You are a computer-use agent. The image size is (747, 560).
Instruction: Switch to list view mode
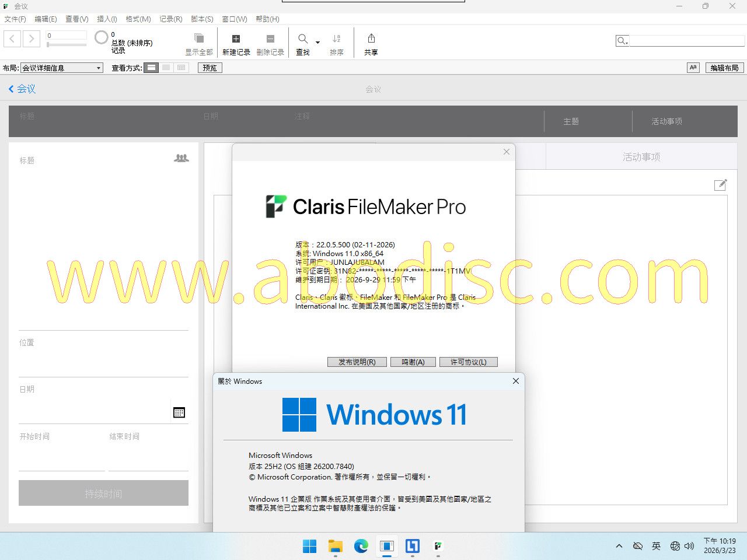click(166, 68)
